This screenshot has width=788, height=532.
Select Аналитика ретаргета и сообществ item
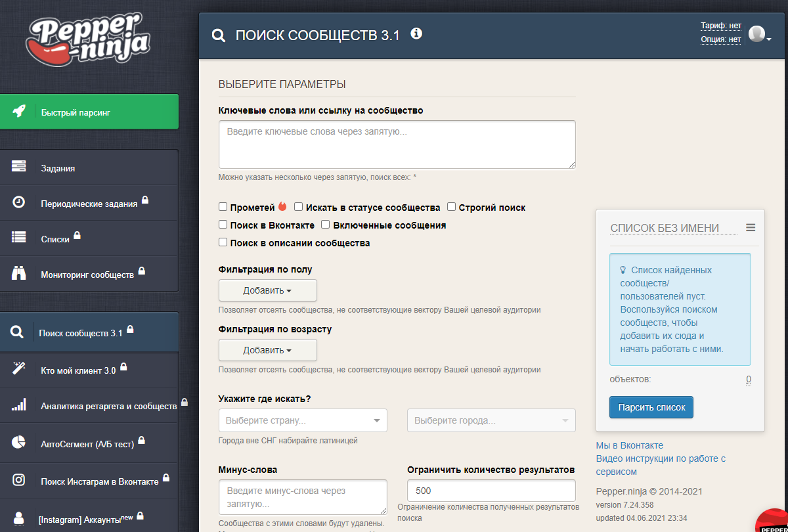tap(89, 406)
